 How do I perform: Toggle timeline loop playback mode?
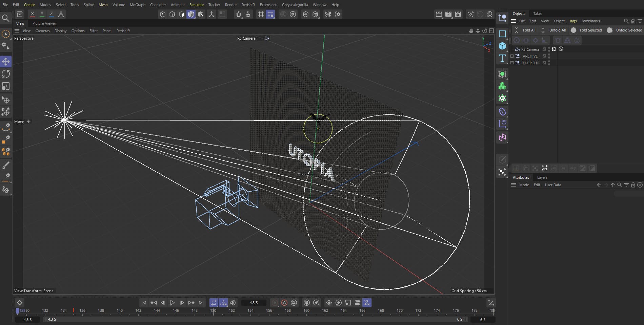coord(214,303)
